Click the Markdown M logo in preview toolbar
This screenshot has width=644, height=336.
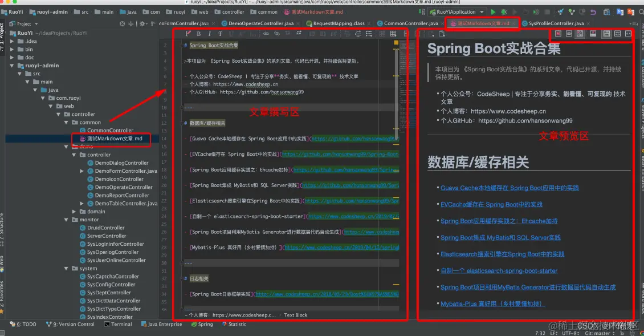click(558, 34)
